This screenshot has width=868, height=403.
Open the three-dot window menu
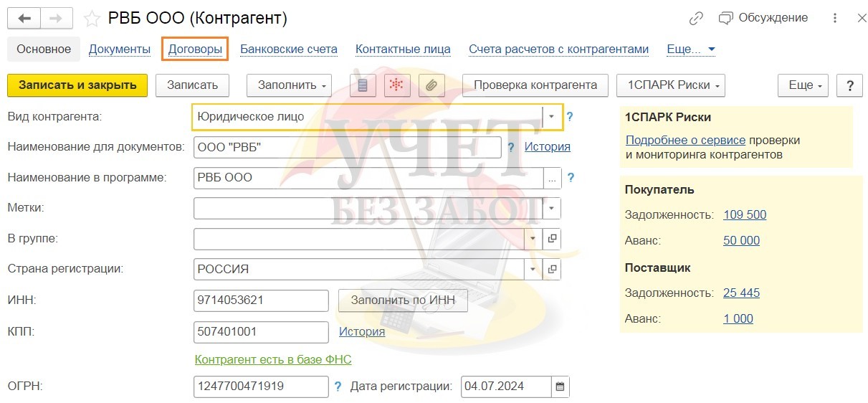[835, 18]
